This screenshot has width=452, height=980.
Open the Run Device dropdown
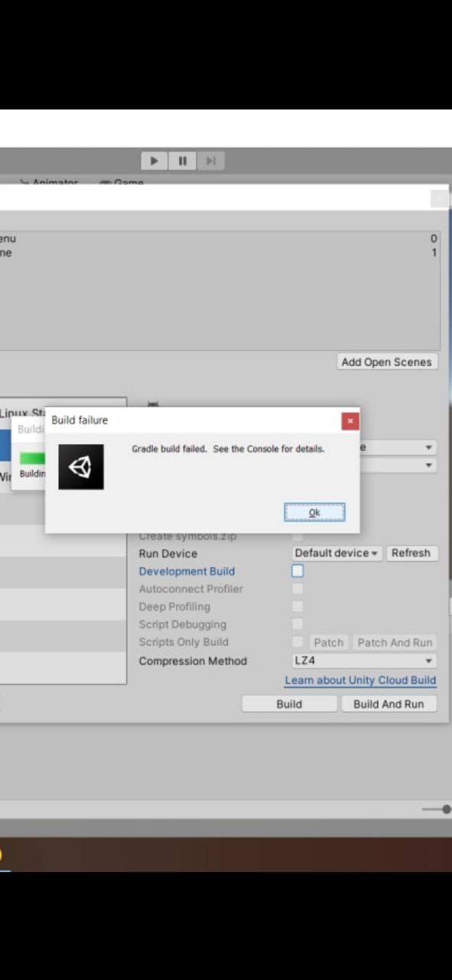(x=337, y=553)
